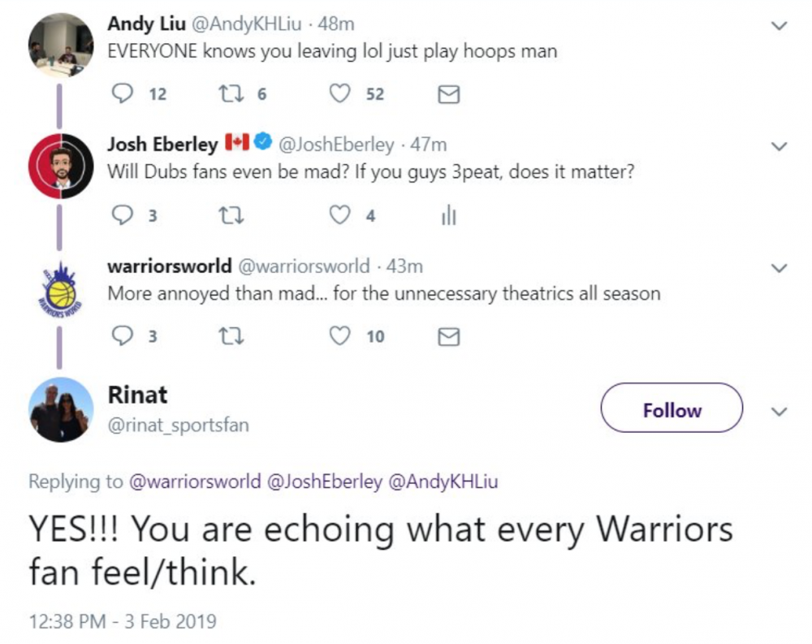
Task: Like the warriorsworld tweet
Action: click(x=339, y=336)
